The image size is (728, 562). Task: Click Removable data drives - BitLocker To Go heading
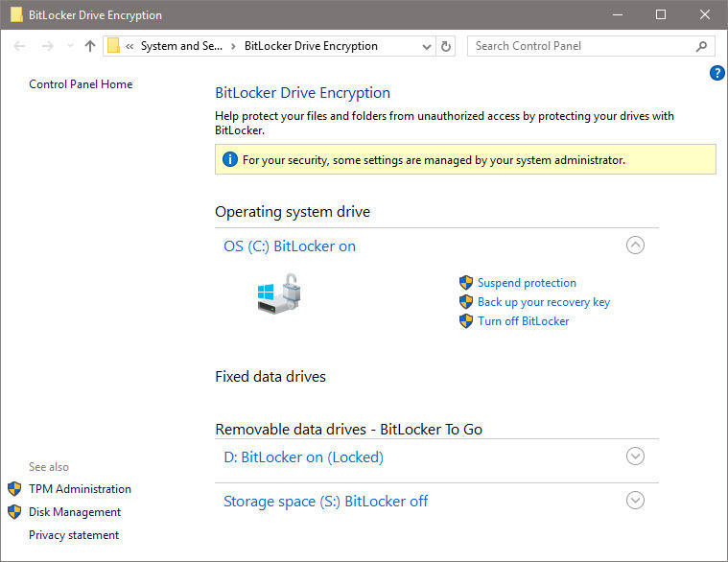point(349,430)
